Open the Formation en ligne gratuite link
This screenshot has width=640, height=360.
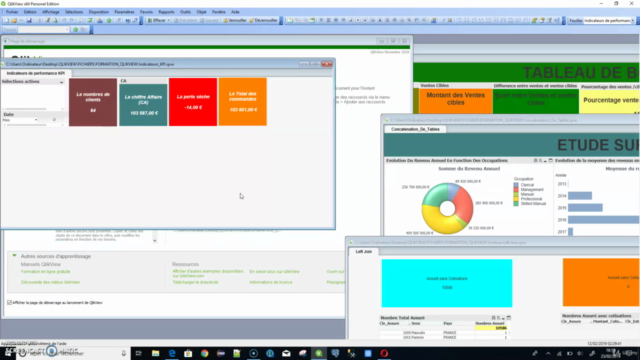46,271
